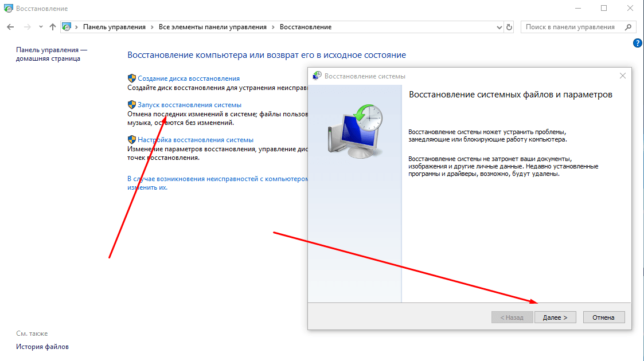Open Все элементы панели управления breadcrumb
644x361 pixels.
[x=212, y=27]
